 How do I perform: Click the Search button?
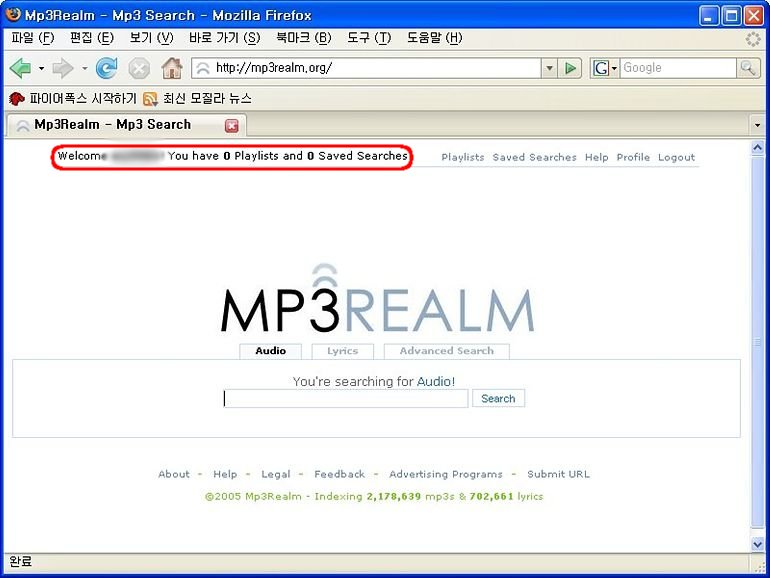point(498,398)
